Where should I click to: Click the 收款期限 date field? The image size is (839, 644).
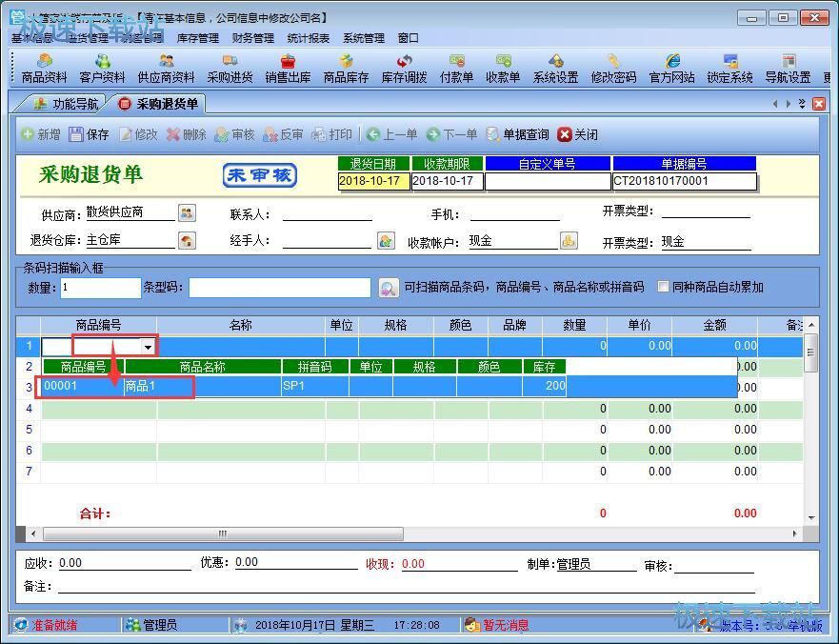click(x=448, y=181)
